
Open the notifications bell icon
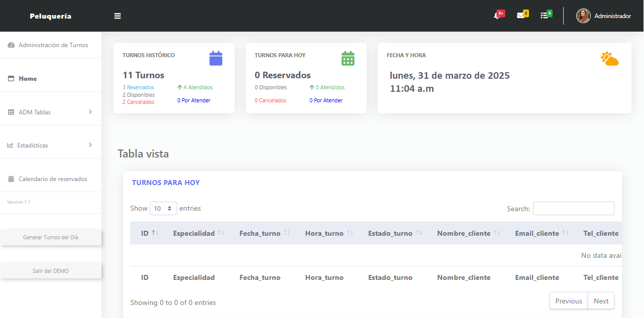(497, 16)
